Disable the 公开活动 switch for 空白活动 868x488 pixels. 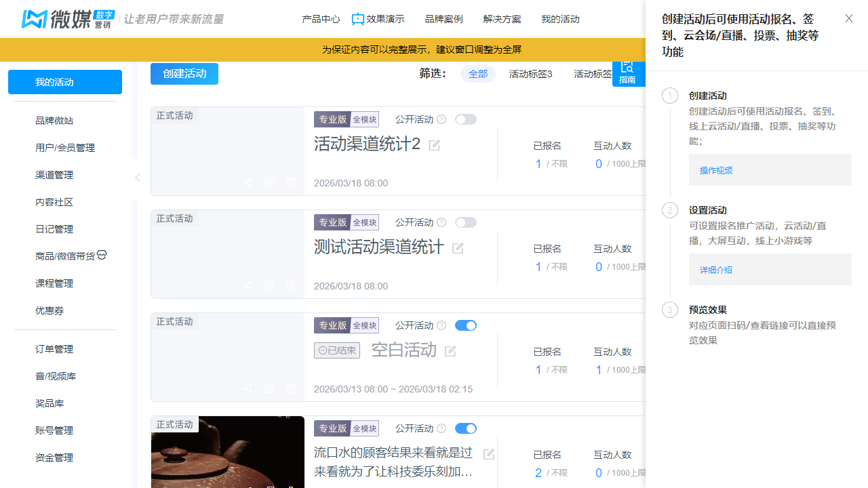[465, 325]
